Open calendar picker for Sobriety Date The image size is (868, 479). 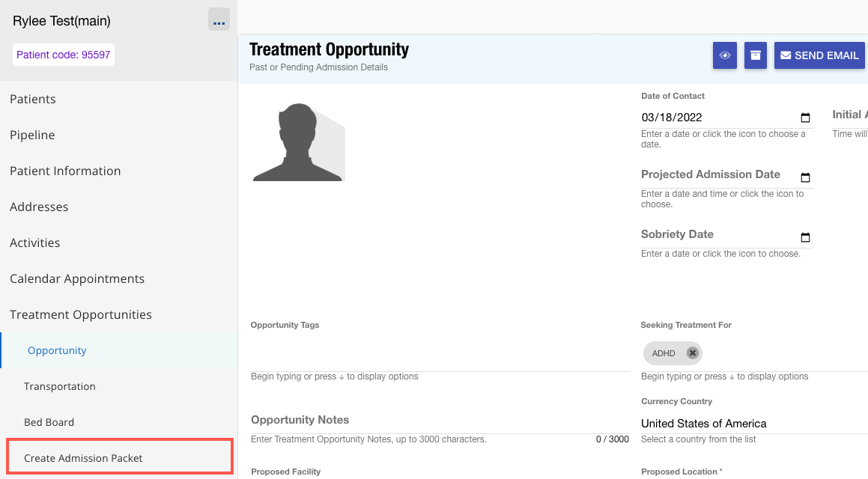point(805,237)
